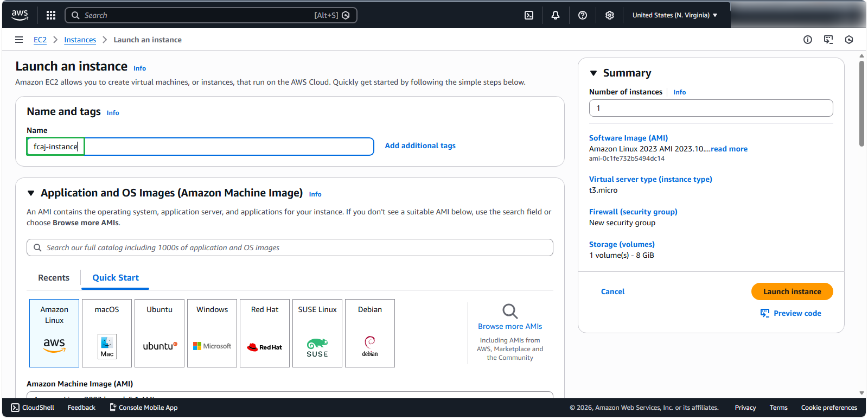The width and height of the screenshot is (868, 419).
Task: Click Info next to Number of instances
Action: point(680,92)
